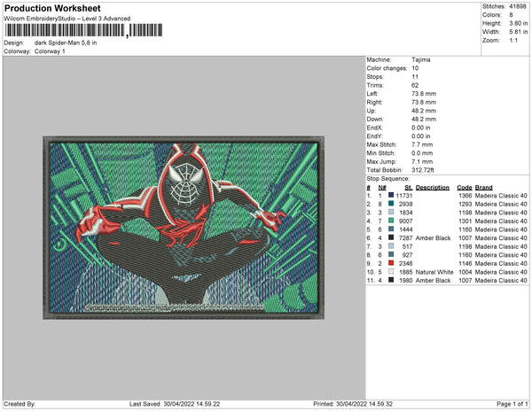
Task: Click the blue swatch beside stitch count 927
Action: tap(391, 254)
